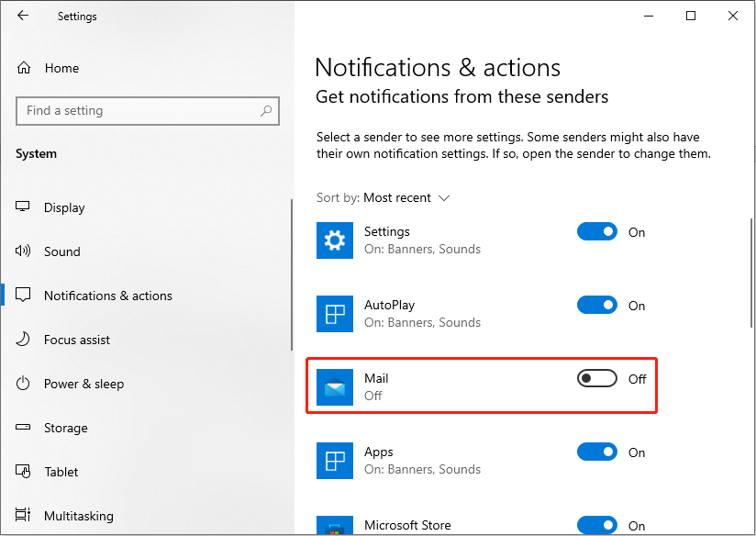Click the Focus assist moon icon
The image size is (756, 536).
point(23,340)
